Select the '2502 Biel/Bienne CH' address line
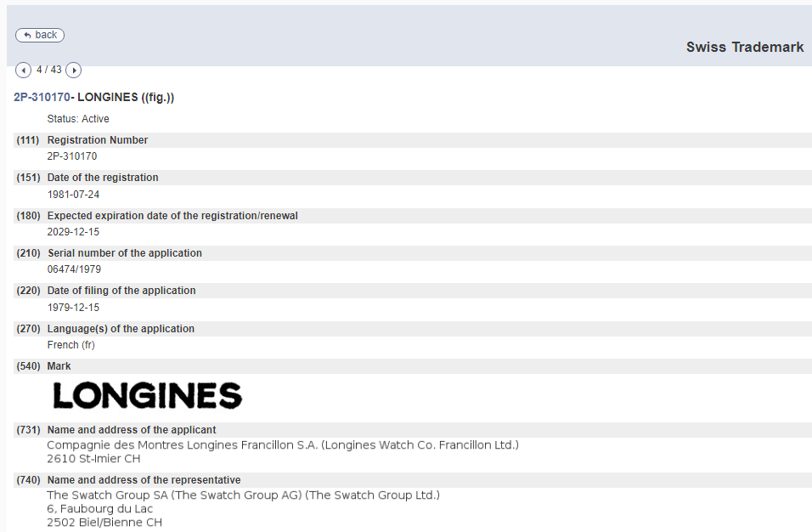 pyautogui.click(x=104, y=522)
